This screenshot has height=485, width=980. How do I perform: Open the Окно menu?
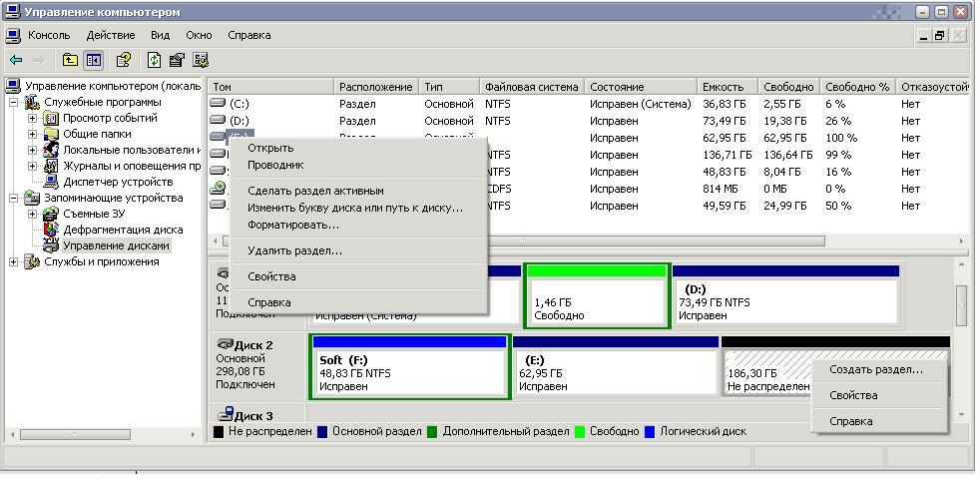(199, 35)
